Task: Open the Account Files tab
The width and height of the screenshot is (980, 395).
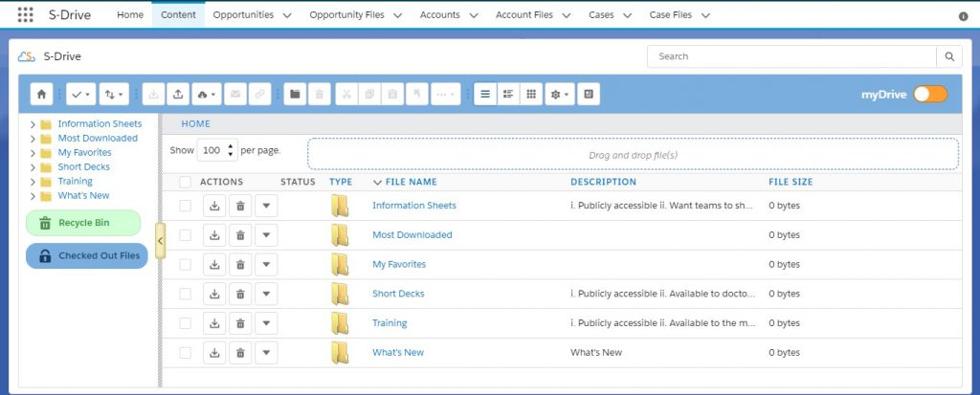Action: [524, 15]
